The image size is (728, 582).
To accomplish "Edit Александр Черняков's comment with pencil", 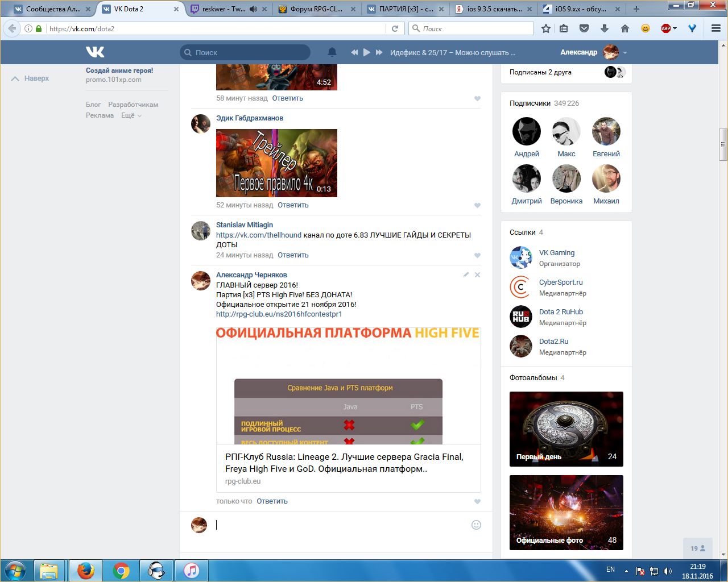I will tap(466, 275).
